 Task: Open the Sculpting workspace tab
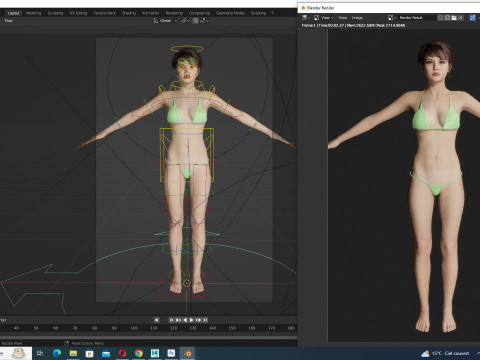pos(55,13)
